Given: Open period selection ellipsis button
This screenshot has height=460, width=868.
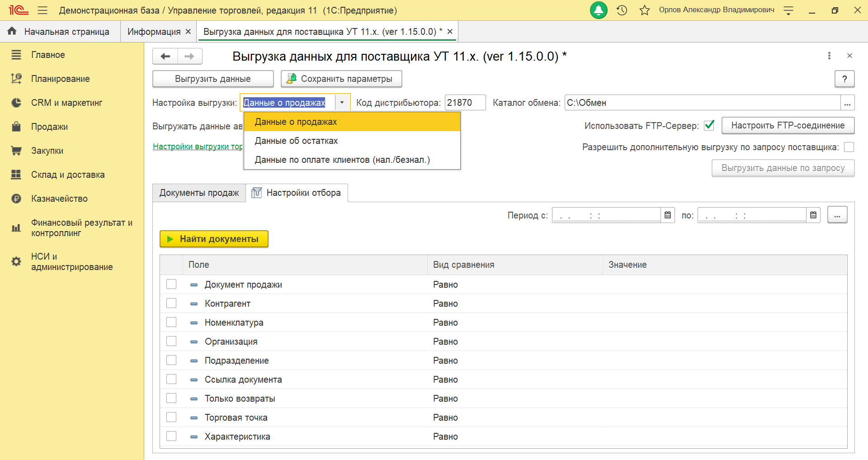Looking at the screenshot, I should point(837,215).
